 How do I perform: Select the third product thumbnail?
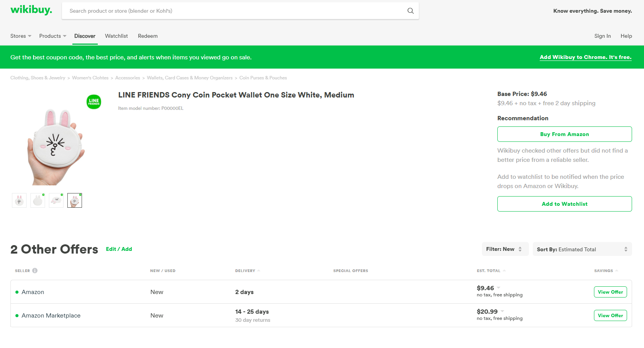pyautogui.click(x=56, y=200)
